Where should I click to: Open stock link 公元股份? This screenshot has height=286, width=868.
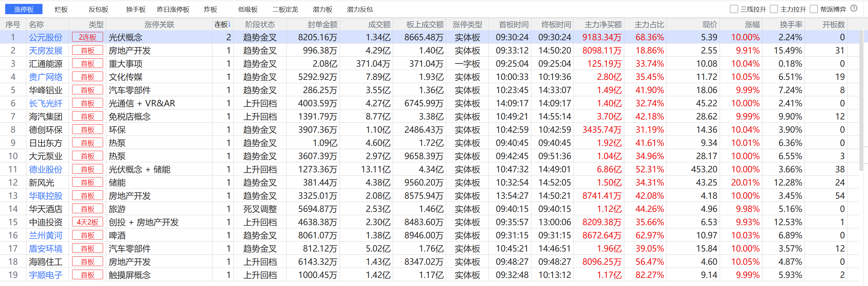[x=45, y=37]
